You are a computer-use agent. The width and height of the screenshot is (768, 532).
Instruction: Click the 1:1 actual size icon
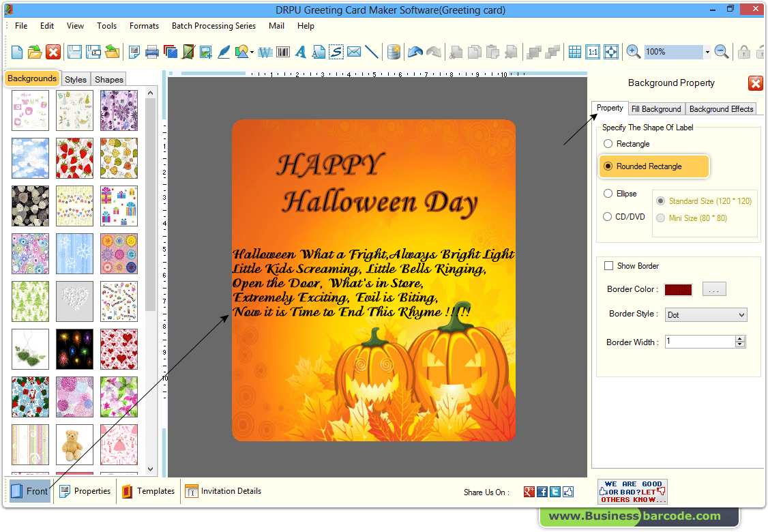point(593,52)
